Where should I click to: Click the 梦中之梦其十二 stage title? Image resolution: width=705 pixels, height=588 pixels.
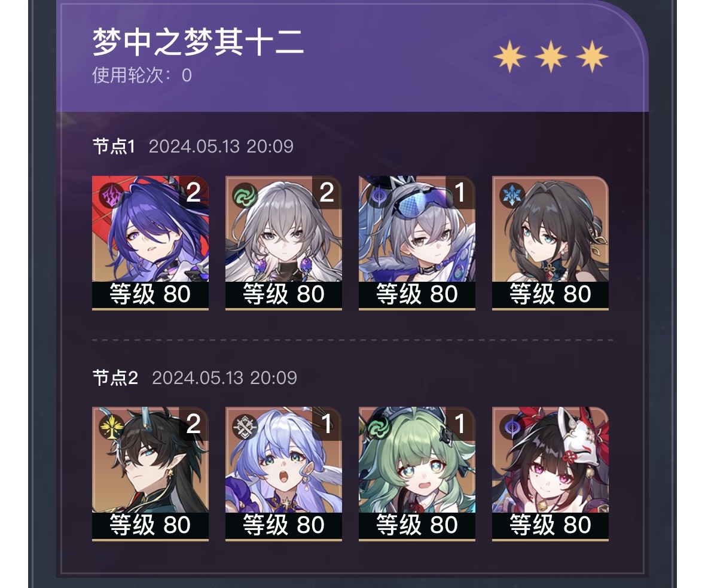click(x=198, y=42)
